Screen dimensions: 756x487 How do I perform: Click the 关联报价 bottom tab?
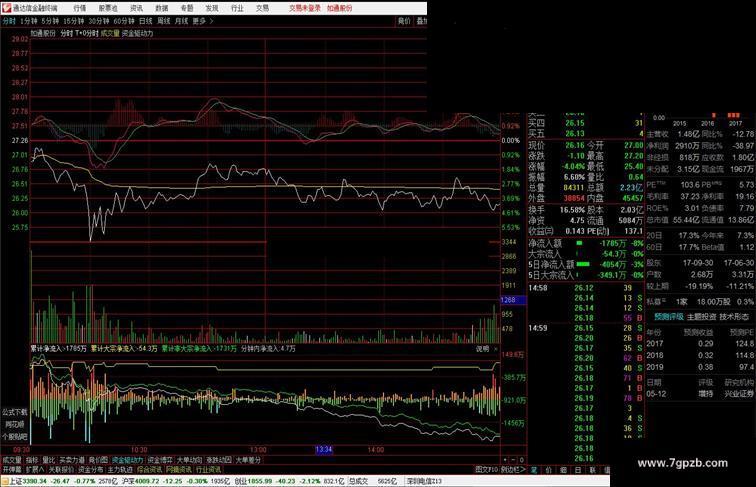[61, 469]
